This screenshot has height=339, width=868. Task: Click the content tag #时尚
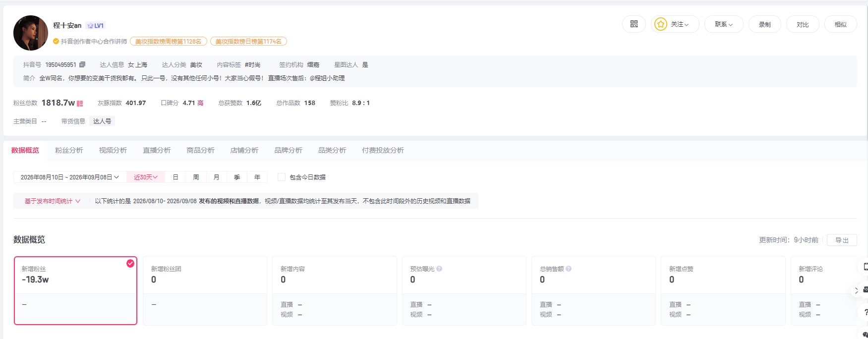point(252,65)
